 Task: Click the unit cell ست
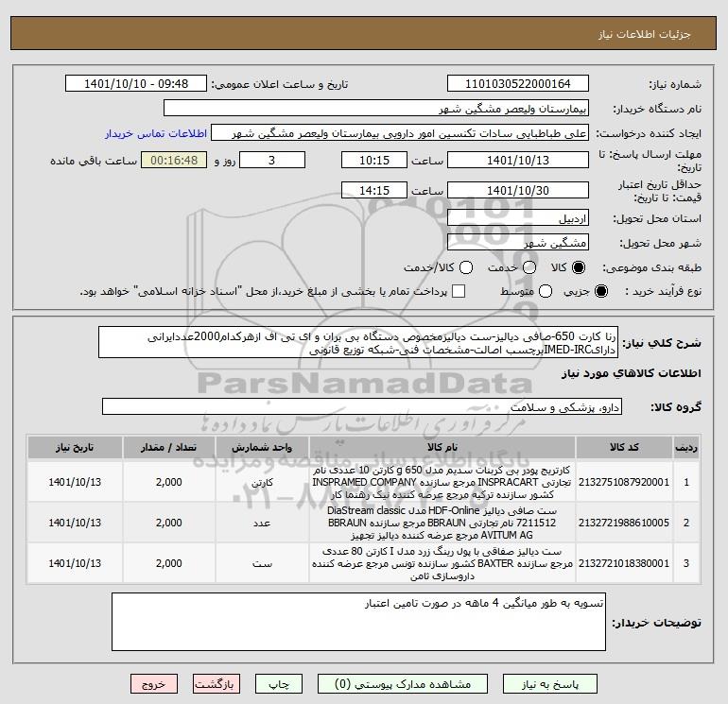262,563
